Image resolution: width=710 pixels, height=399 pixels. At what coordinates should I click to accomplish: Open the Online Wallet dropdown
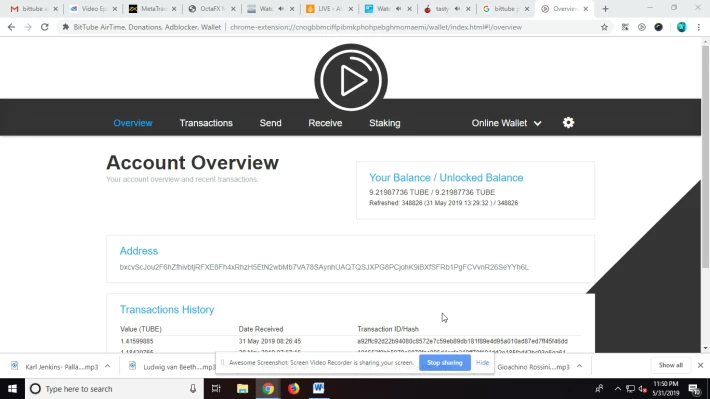click(506, 123)
